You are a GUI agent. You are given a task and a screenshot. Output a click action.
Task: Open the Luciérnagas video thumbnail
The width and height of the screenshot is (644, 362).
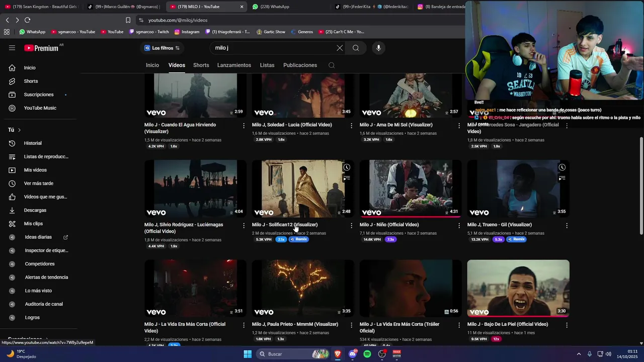pyautogui.click(x=195, y=189)
